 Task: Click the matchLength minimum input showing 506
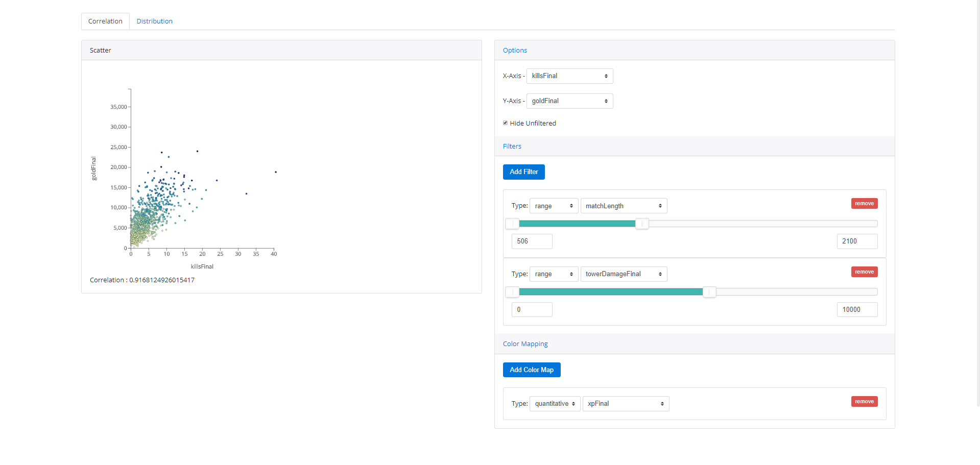[x=532, y=241]
